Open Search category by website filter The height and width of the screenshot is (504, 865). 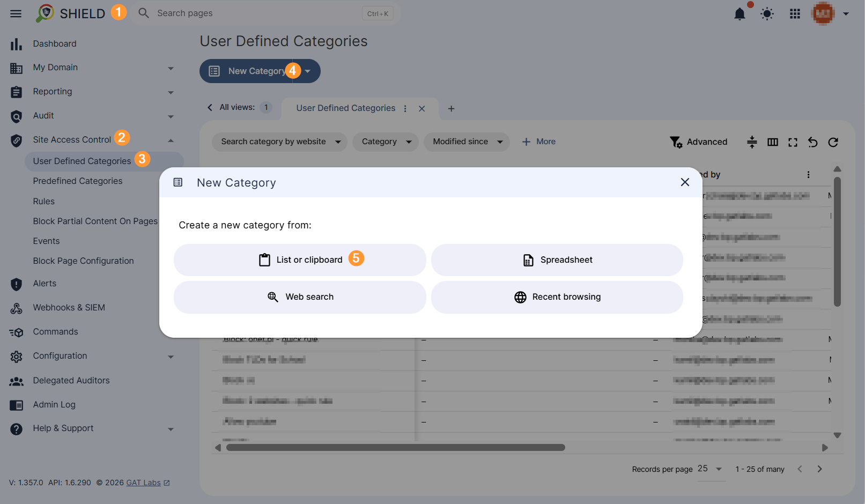279,142
